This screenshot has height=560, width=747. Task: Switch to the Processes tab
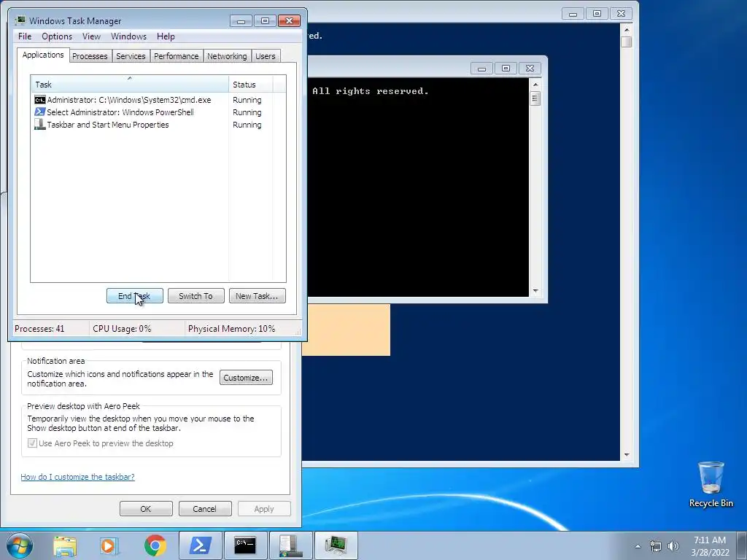[x=90, y=56]
